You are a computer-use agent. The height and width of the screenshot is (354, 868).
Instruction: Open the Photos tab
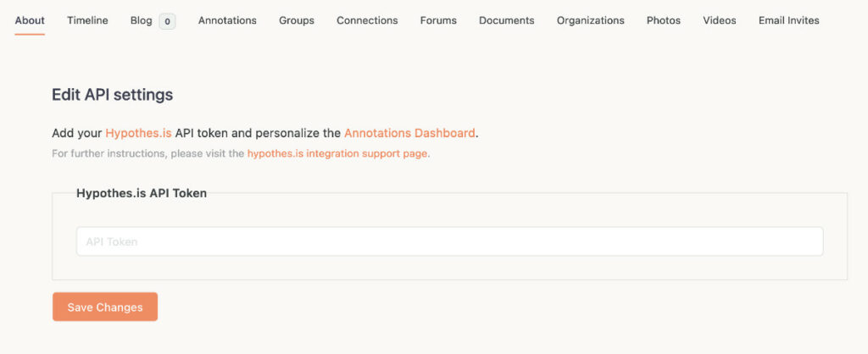click(x=664, y=20)
